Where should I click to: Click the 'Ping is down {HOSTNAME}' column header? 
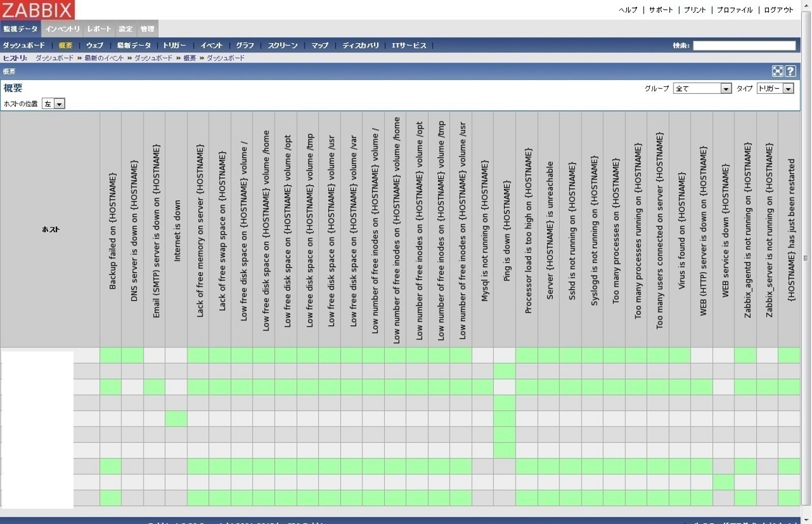pyautogui.click(x=506, y=230)
